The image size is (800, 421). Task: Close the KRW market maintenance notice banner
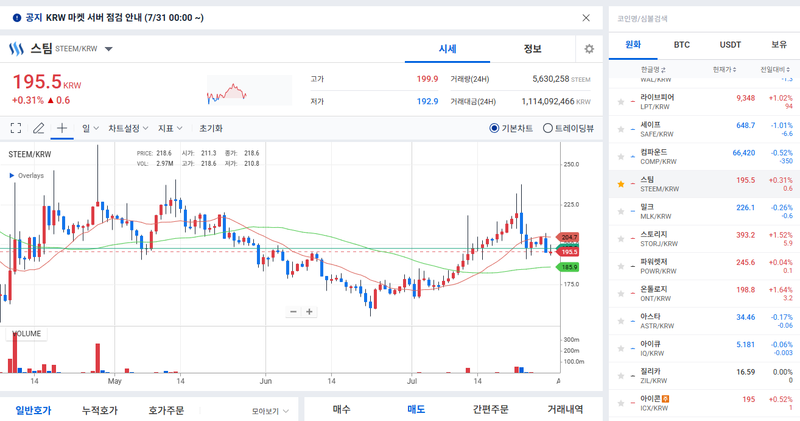pos(586,18)
